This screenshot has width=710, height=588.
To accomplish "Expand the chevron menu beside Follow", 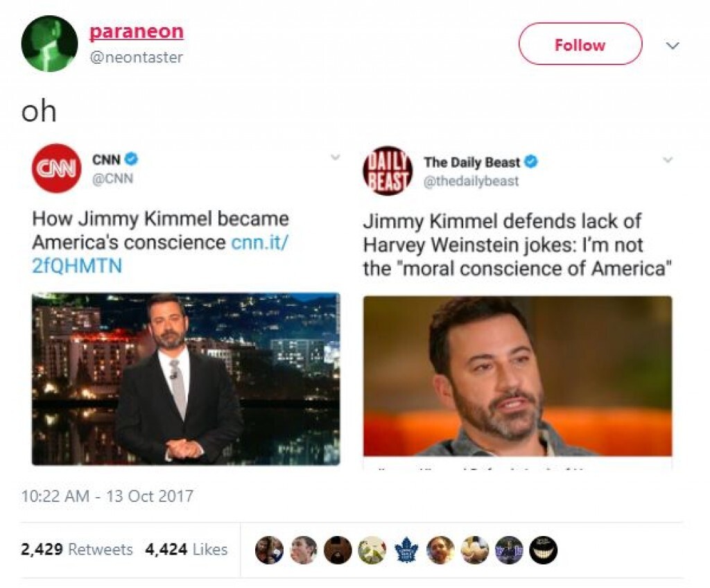I will (673, 45).
